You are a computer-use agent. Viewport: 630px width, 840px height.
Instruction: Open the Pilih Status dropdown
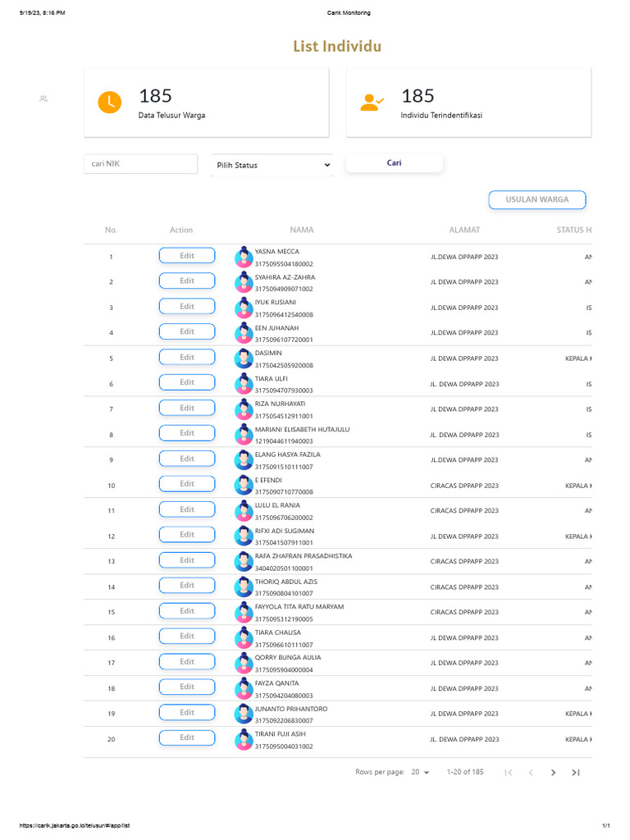point(272,165)
